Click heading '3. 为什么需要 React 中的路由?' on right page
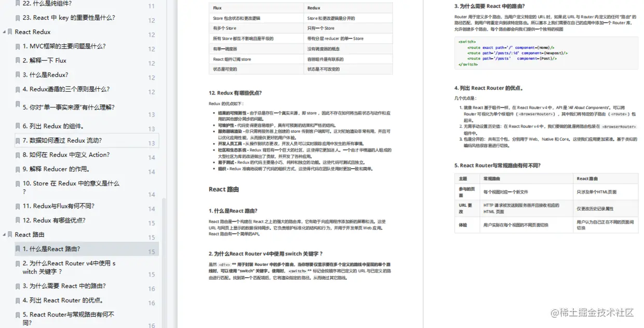This screenshot has height=328, width=644. pos(489,7)
